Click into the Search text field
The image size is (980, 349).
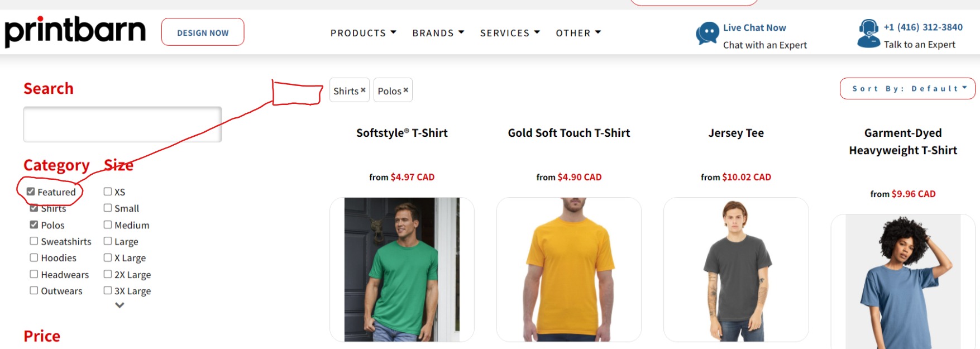tap(122, 125)
